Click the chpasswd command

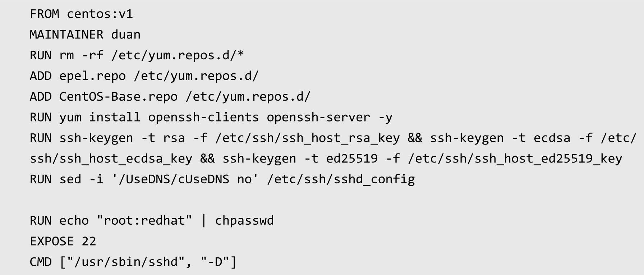click(x=245, y=221)
